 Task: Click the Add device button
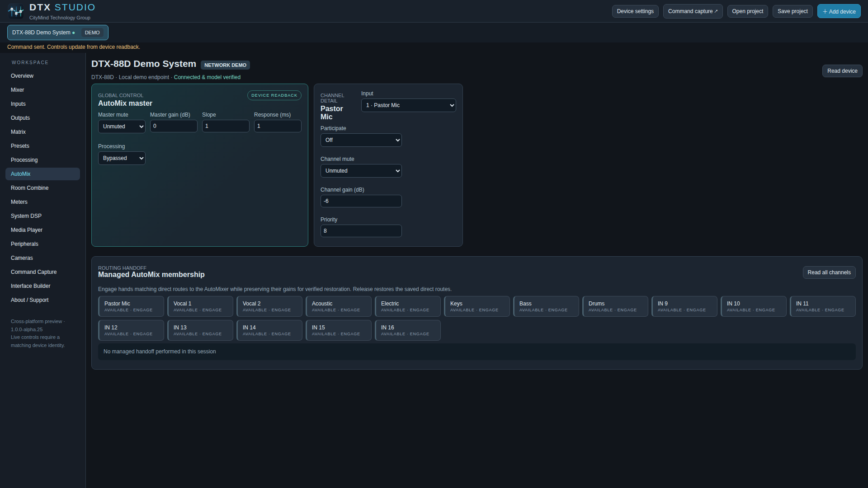(x=839, y=11)
